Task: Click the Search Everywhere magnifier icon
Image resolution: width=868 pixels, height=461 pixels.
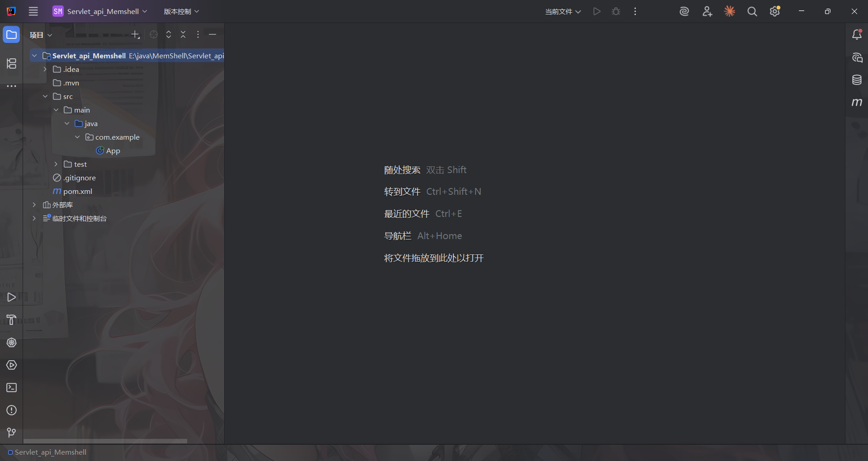Action: 752,12
